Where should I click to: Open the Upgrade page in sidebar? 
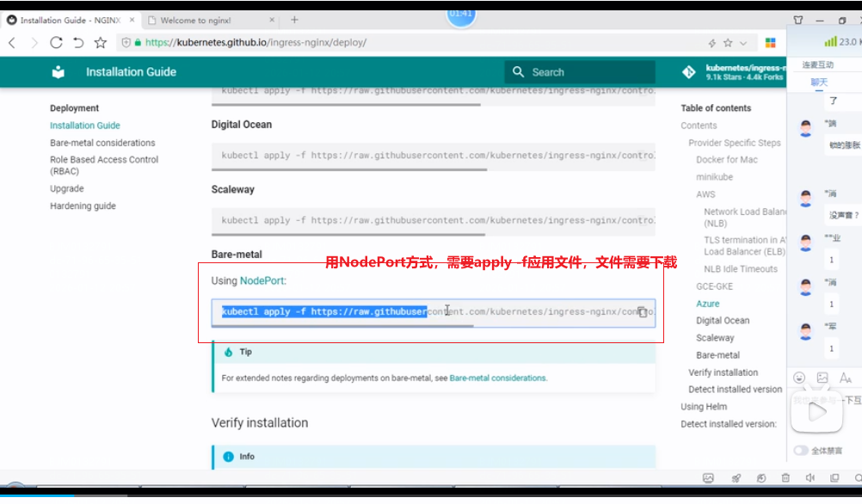click(x=66, y=188)
